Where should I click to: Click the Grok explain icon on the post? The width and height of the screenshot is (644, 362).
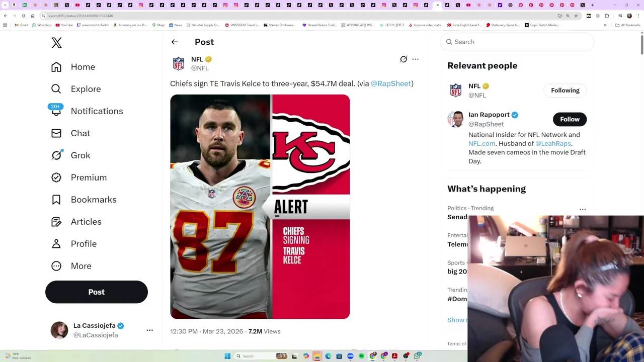click(x=404, y=59)
